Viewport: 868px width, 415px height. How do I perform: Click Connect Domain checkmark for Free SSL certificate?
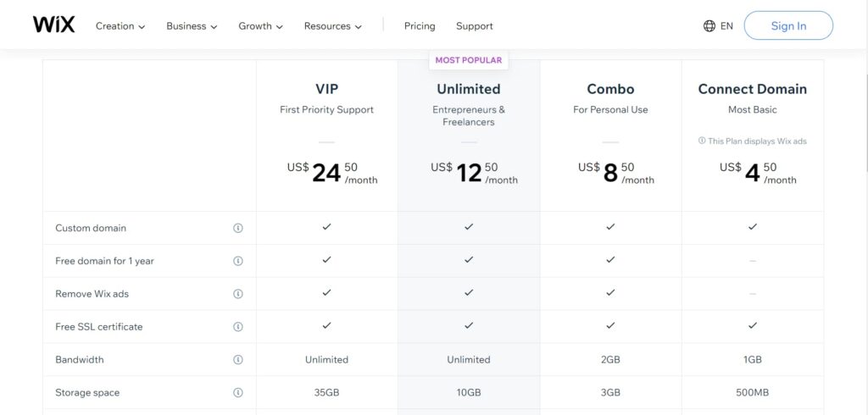click(753, 325)
